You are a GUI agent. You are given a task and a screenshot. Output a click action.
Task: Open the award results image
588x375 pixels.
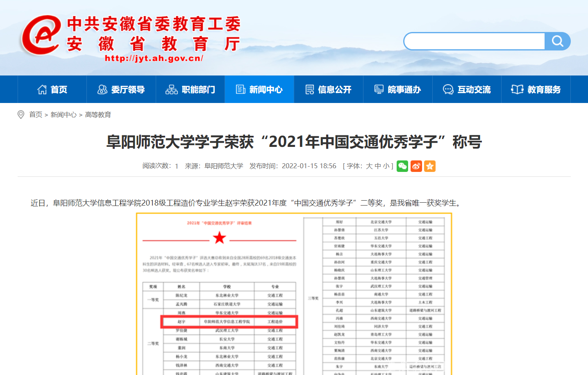pos(294,294)
